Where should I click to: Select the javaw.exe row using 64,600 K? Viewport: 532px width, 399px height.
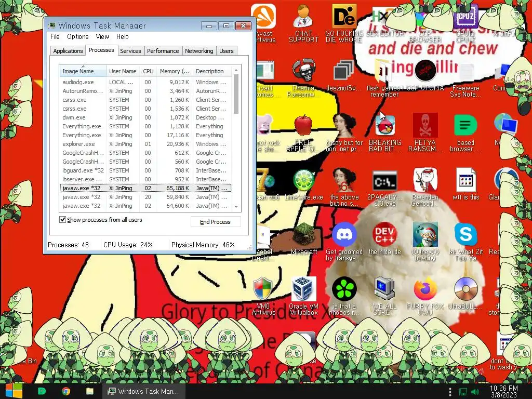click(145, 206)
